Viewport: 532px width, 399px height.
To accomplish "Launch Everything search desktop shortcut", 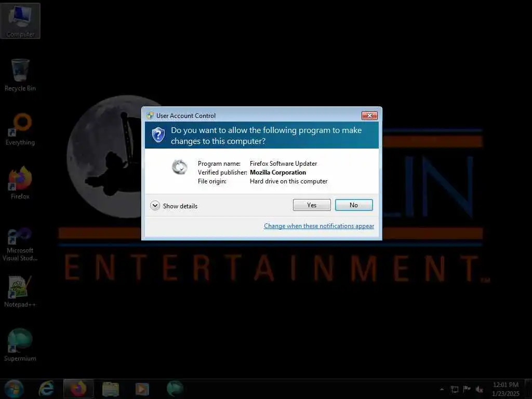I will click(x=20, y=129).
